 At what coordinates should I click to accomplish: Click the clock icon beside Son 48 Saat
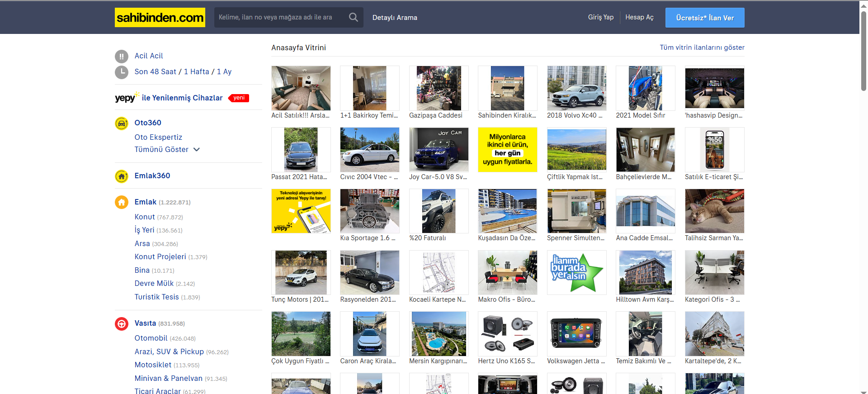tap(121, 72)
